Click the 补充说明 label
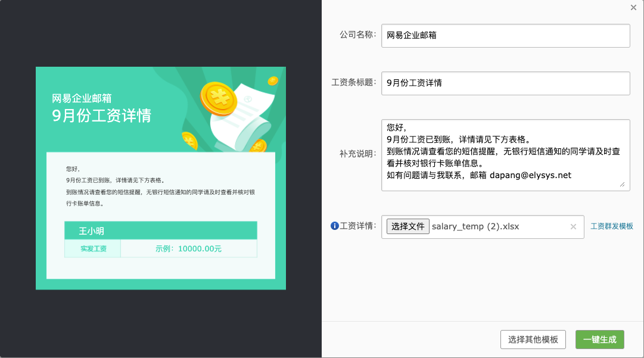Image resolution: width=644 pixels, height=358 pixels. pos(357,154)
